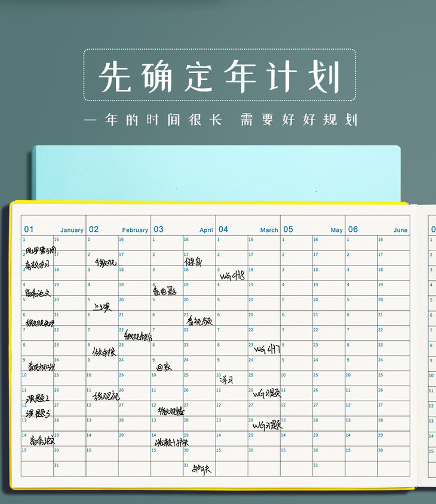Click day 31 in the January column

57,465
